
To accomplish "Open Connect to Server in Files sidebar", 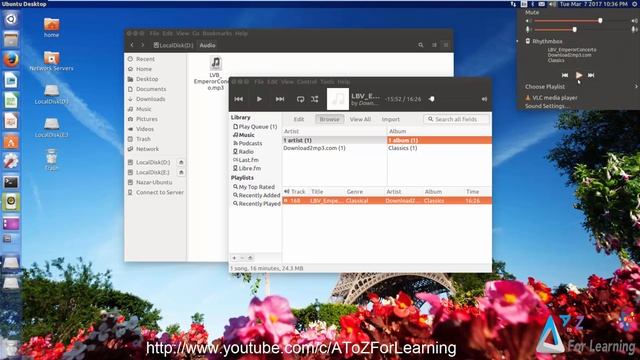I will coord(160,192).
